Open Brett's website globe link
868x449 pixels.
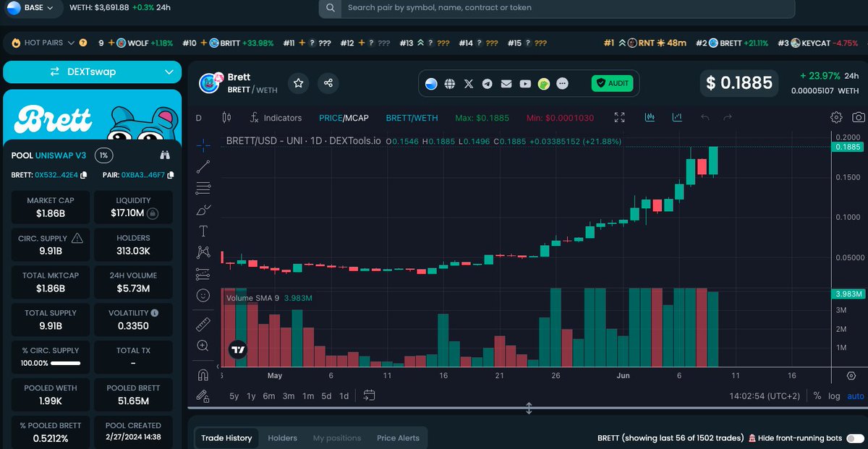click(450, 84)
